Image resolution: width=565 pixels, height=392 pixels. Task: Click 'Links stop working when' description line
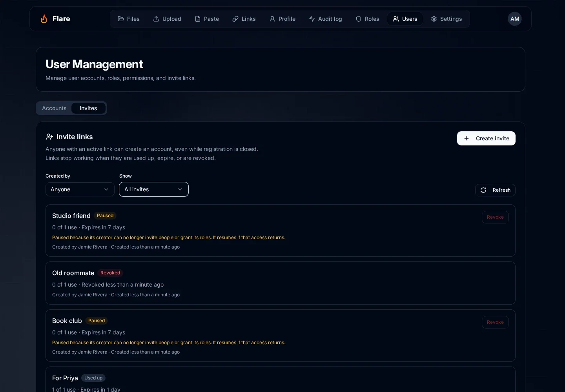coord(131,158)
